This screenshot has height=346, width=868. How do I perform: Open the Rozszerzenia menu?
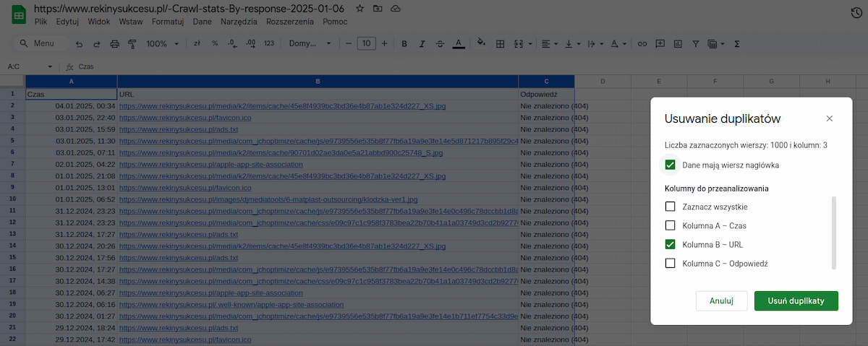(x=291, y=22)
